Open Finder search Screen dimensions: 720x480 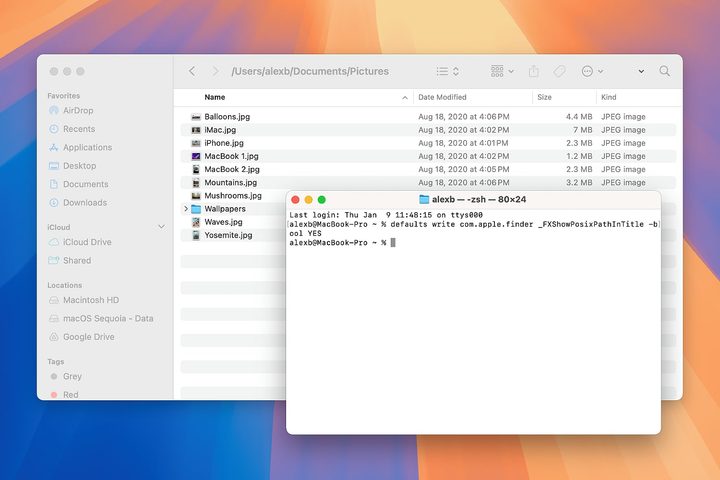[x=664, y=71]
